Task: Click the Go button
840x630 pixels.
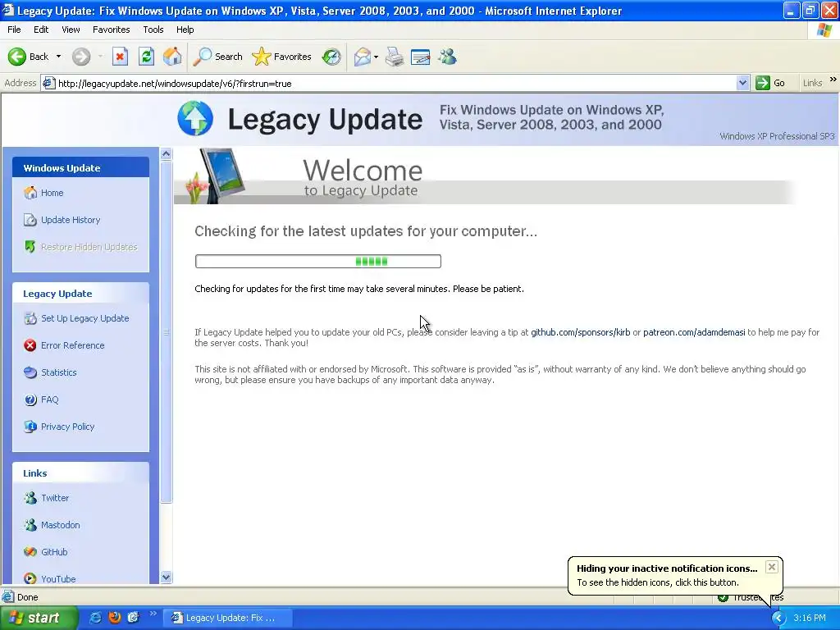Action: point(770,83)
